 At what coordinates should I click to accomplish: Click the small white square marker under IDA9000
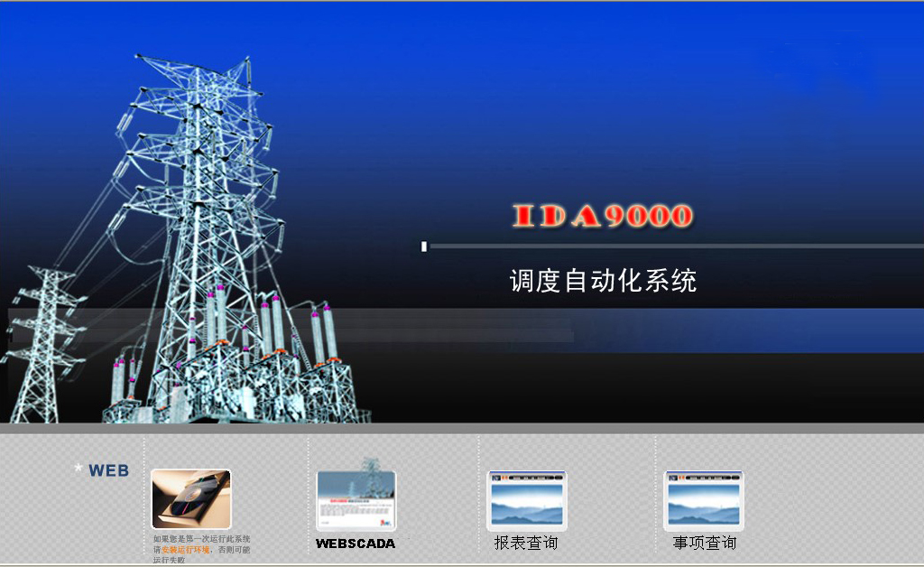click(424, 246)
